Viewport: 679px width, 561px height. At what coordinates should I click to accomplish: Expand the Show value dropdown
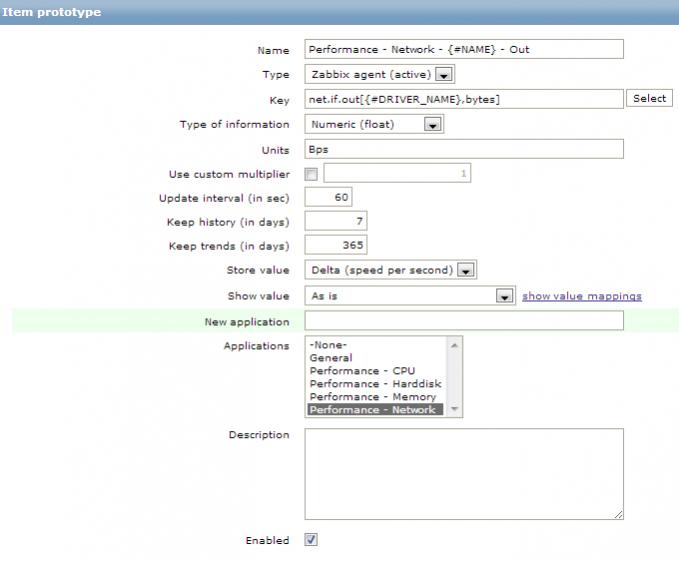(409, 296)
